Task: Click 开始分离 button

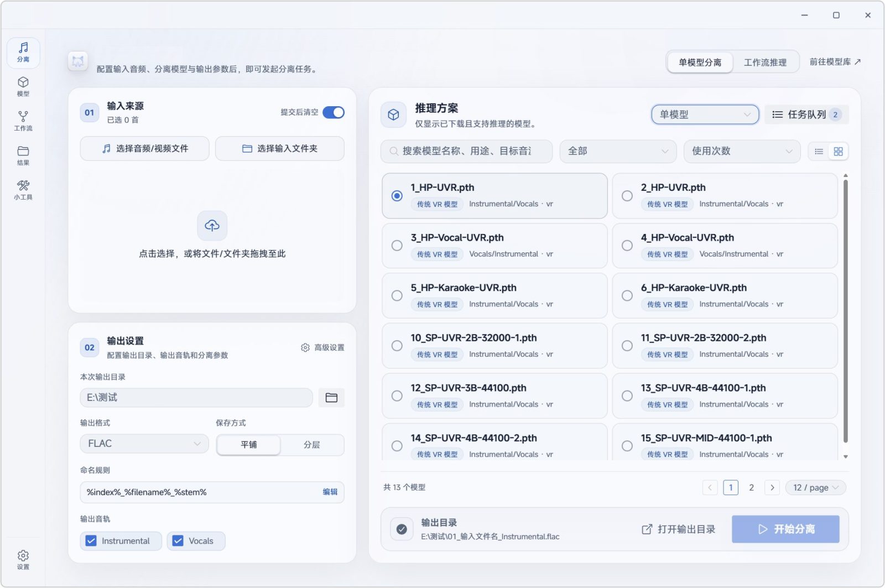Action: coord(786,529)
